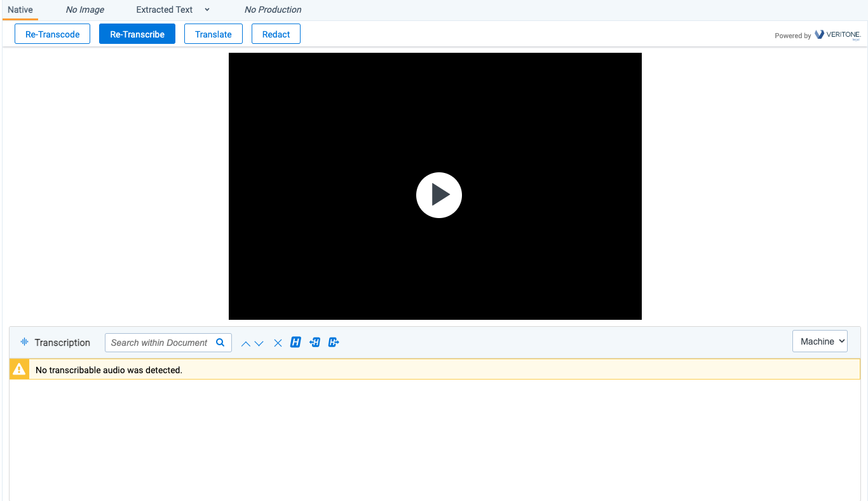Toggle the highlight H icon
The height and width of the screenshot is (501, 868).
(295, 343)
